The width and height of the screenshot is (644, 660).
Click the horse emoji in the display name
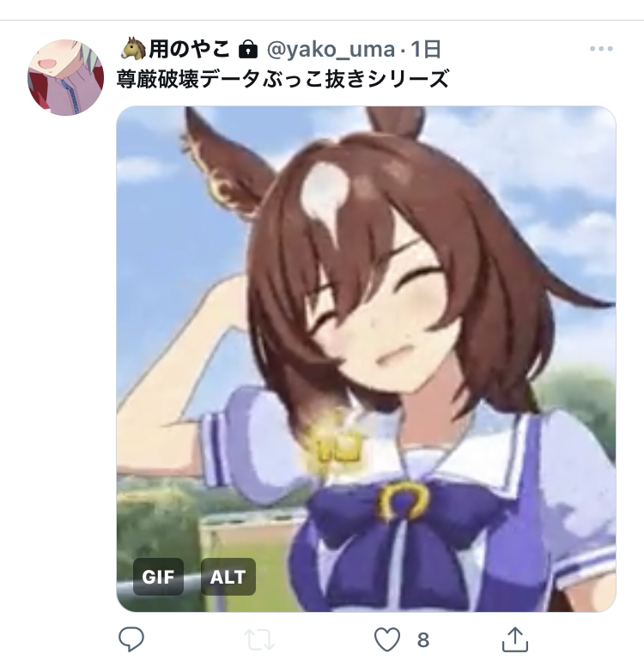133,48
